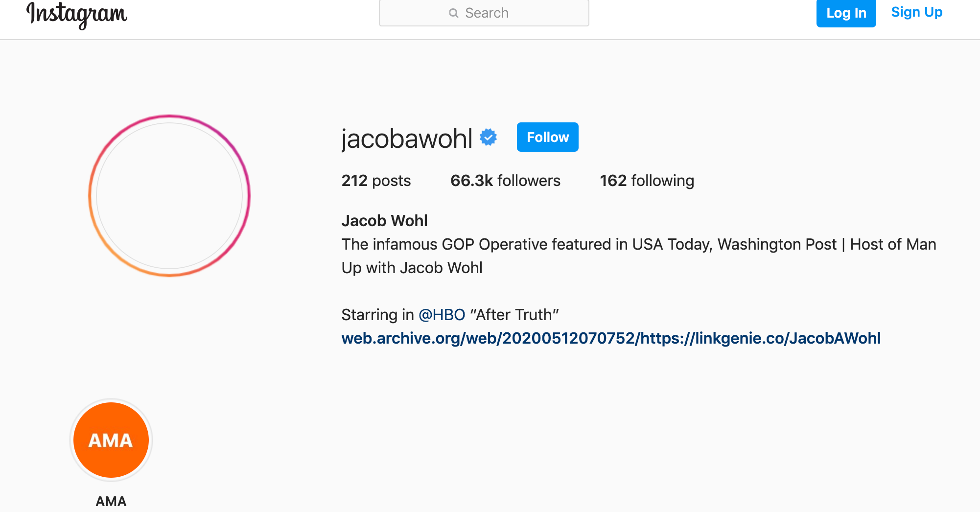Click the Jacob Wohl display name
Image resolution: width=980 pixels, height=512 pixels.
(x=384, y=221)
